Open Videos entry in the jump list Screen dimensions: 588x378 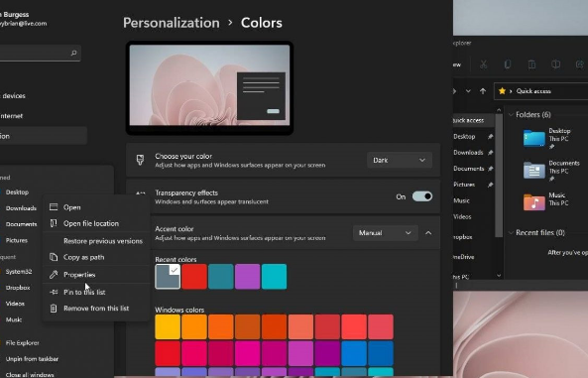(15, 304)
